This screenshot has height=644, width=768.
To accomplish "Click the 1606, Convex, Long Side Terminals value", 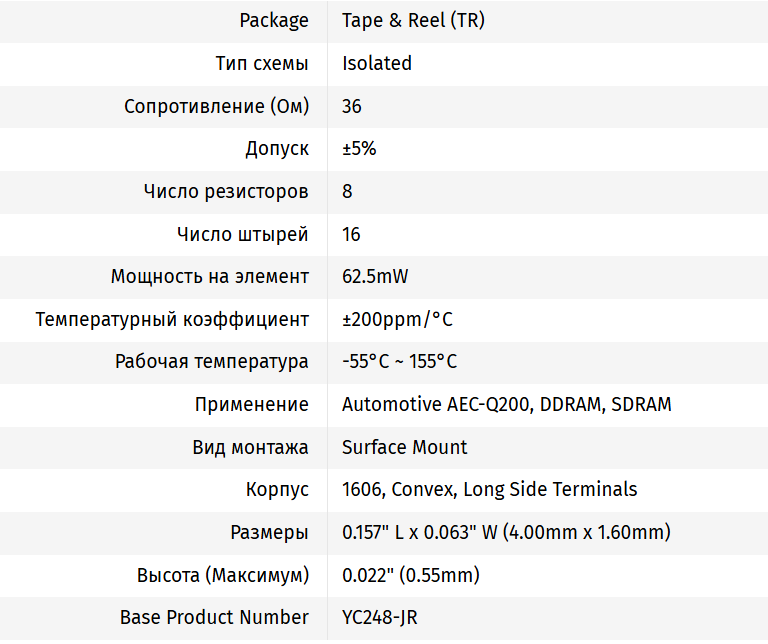I will click(489, 490).
